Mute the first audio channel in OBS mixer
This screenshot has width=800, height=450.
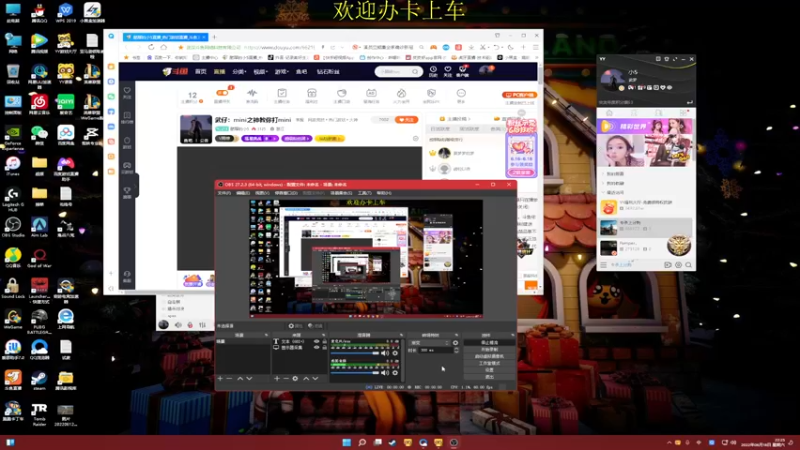tap(385, 353)
